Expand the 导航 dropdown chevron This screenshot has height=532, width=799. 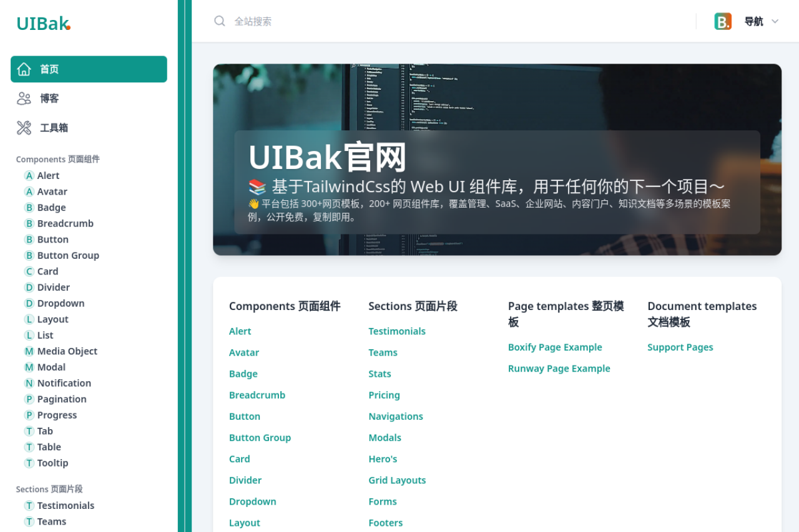click(x=775, y=21)
